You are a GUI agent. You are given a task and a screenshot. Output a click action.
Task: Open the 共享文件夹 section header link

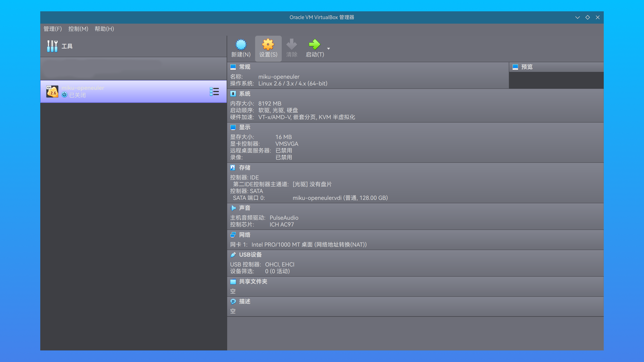point(253,282)
